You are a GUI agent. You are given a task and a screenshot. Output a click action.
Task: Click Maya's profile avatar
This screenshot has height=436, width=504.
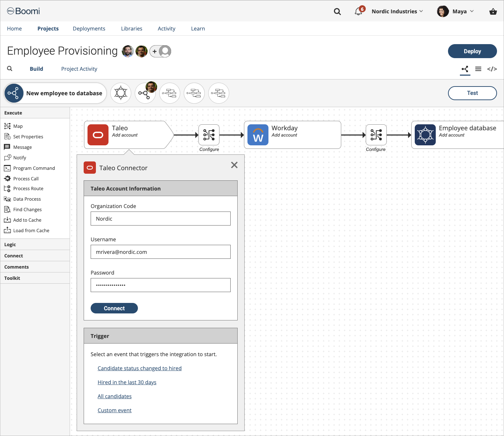tap(443, 11)
